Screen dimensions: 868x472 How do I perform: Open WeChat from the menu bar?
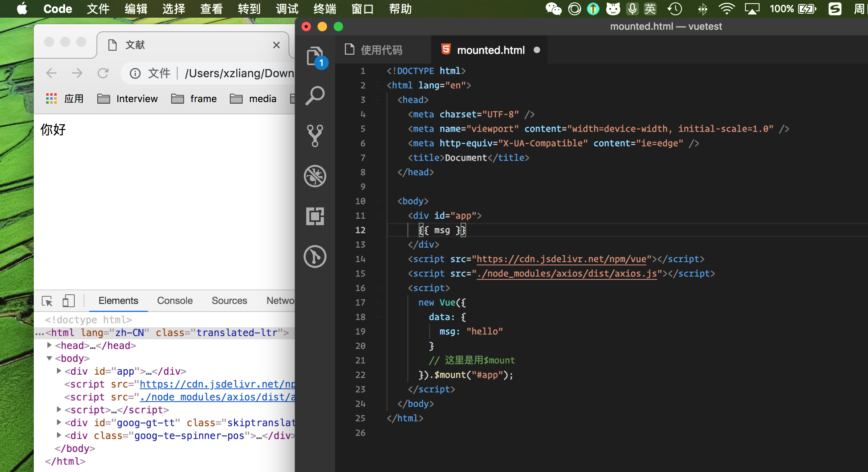(x=553, y=9)
